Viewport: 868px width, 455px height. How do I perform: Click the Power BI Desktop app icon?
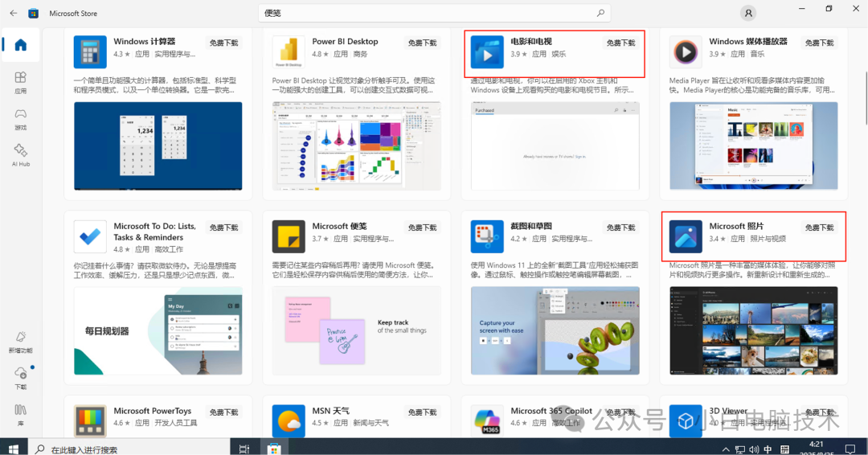[x=289, y=51]
